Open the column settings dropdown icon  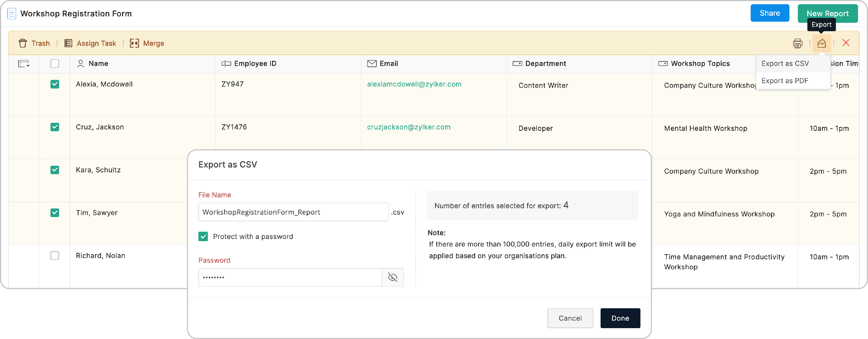24,63
